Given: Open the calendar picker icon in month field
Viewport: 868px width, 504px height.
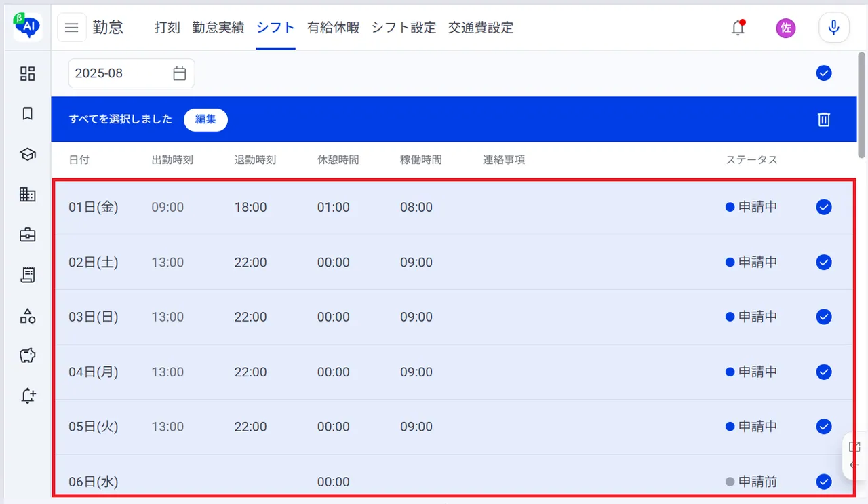Looking at the screenshot, I should click(x=179, y=73).
